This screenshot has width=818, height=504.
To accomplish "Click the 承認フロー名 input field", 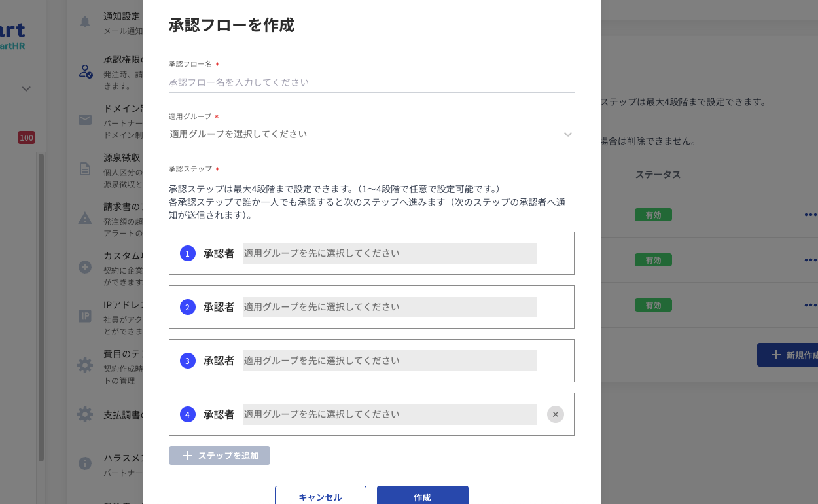I will click(371, 82).
